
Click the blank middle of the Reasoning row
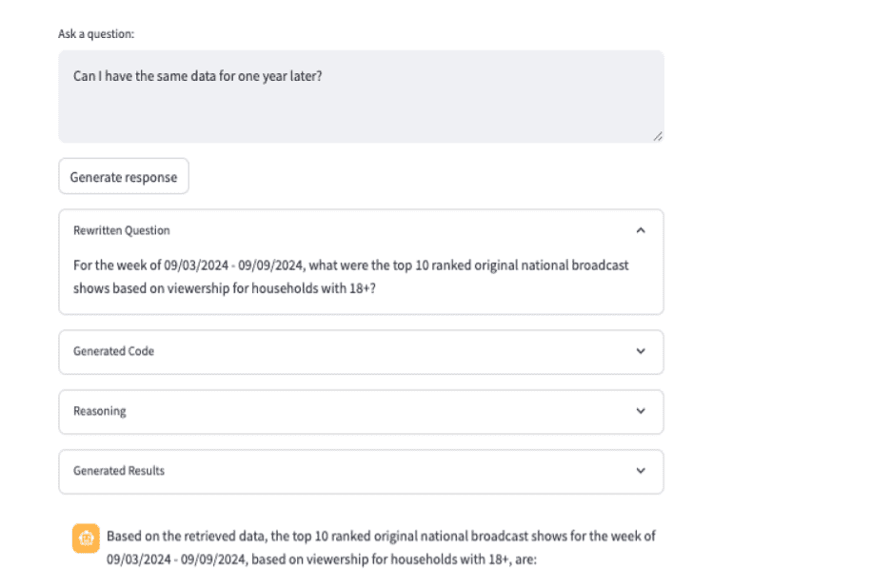[362, 411]
